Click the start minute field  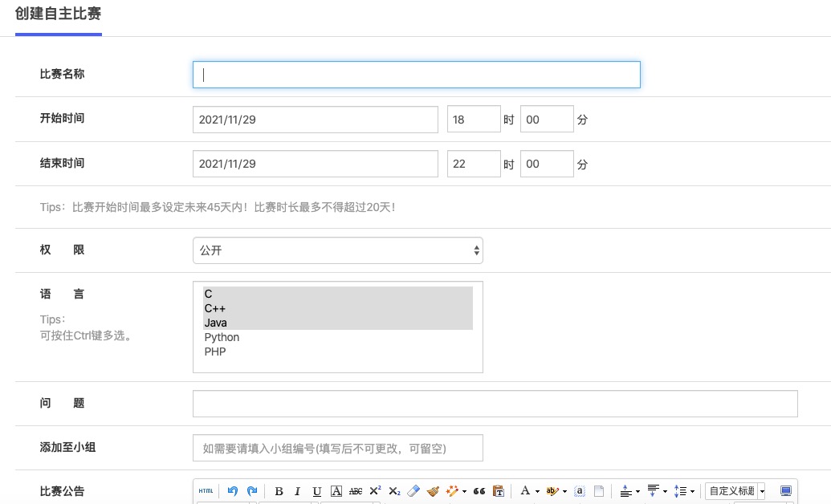[x=547, y=120]
